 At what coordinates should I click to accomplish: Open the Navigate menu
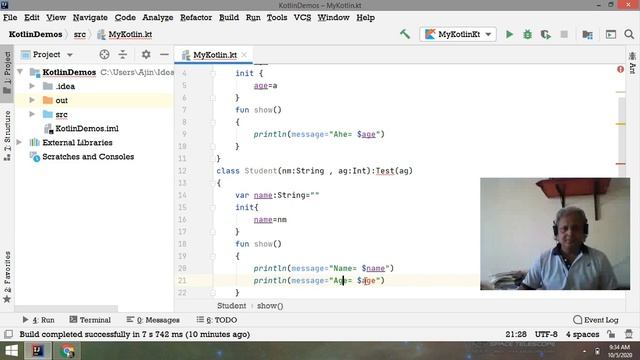tap(90, 18)
